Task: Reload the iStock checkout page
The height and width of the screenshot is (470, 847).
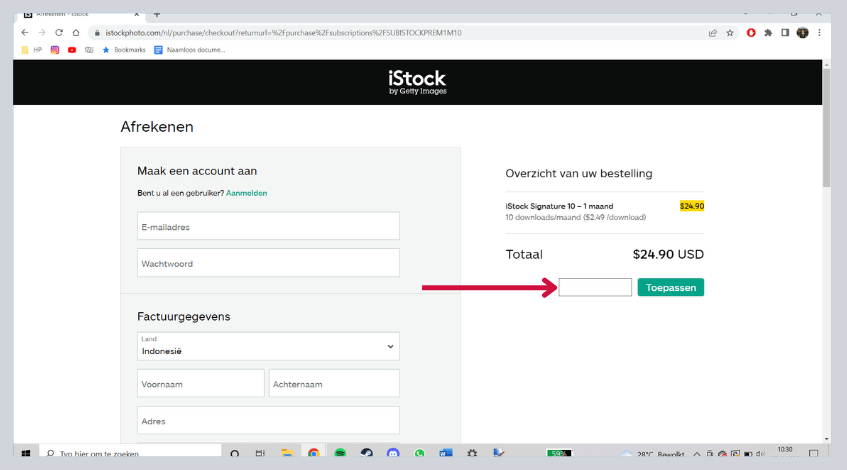Action: [59, 33]
